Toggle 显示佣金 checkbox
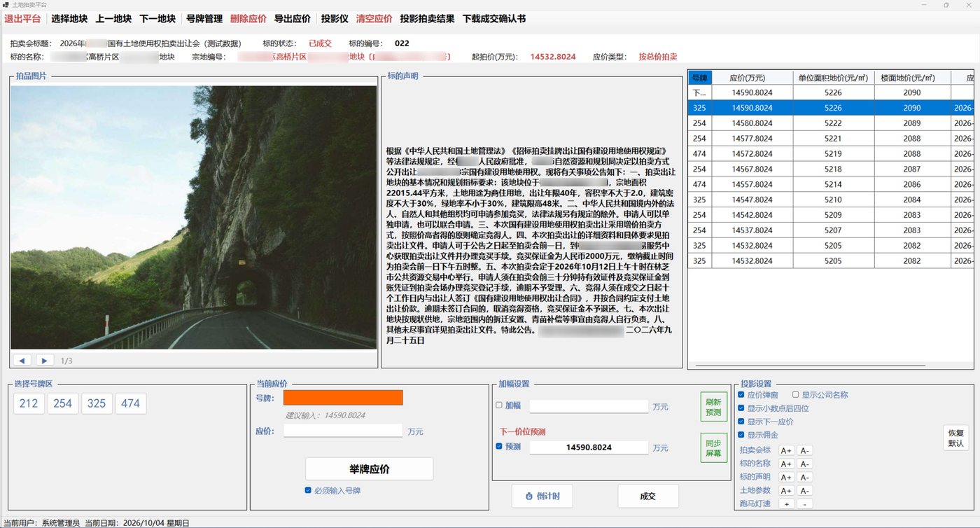Image resolution: width=980 pixels, height=528 pixels. [741, 435]
